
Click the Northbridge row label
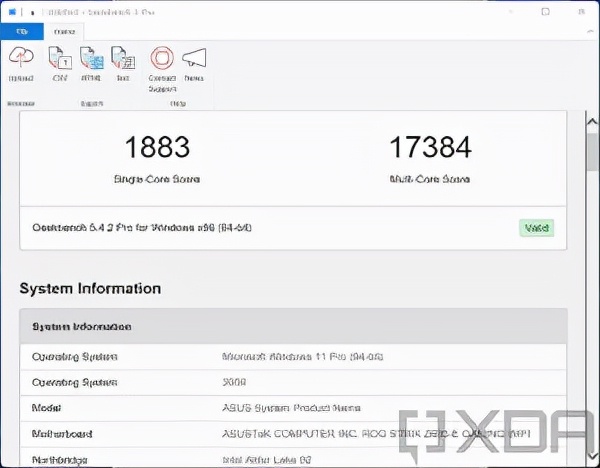click(60, 460)
